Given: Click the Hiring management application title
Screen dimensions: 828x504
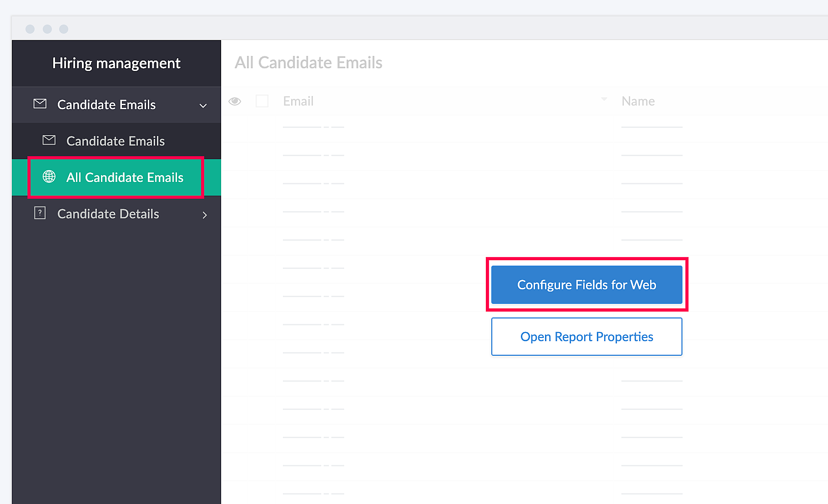Looking at the screenshot, I should pos(116,63).
